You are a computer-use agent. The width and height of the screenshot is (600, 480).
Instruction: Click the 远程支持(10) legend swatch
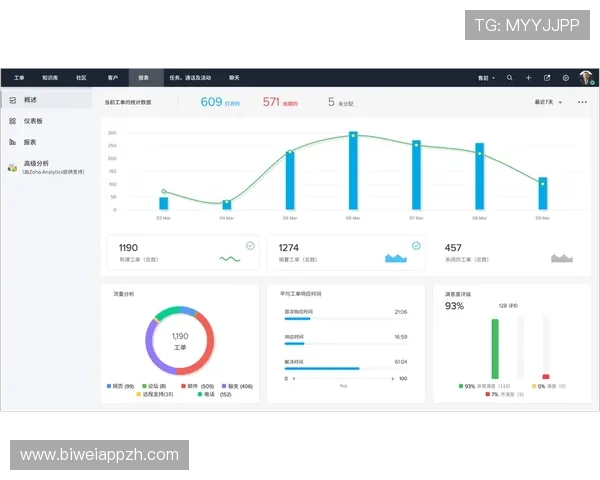[139, 394]
